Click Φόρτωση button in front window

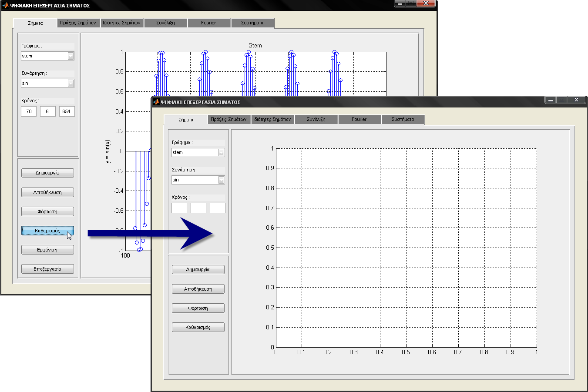pos(198,308)
